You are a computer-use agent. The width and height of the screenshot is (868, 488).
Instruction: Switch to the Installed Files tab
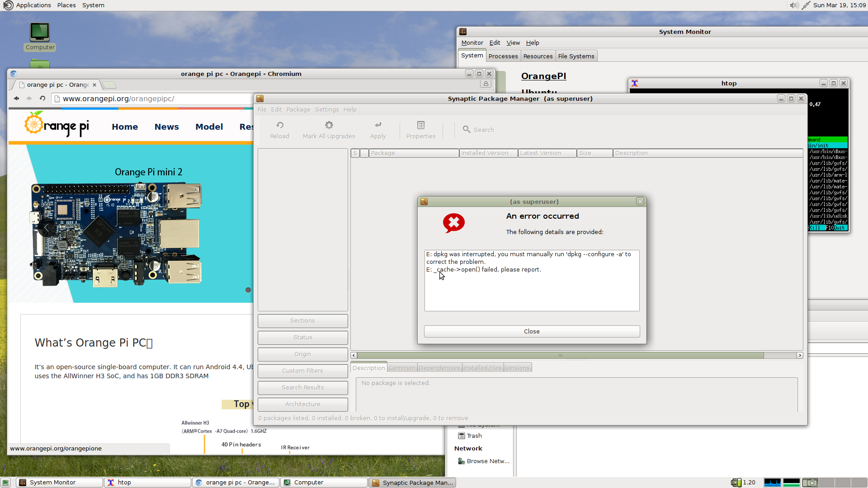[483, 368]
